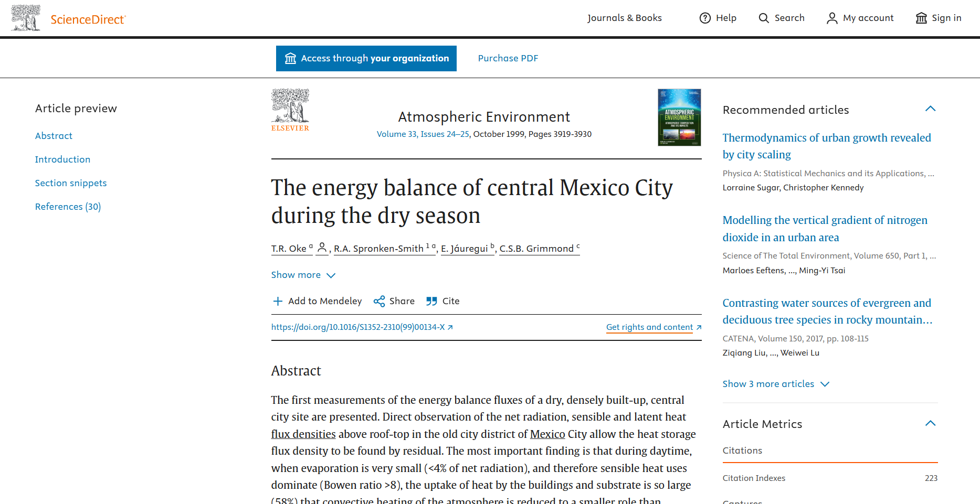
Task: Open the Journals & Books menu
Action: [x=625, y=17]
